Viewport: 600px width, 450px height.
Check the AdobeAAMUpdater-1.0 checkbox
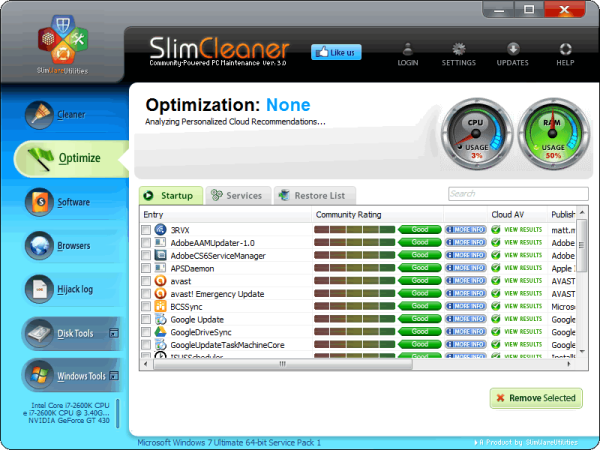point(146,243)
